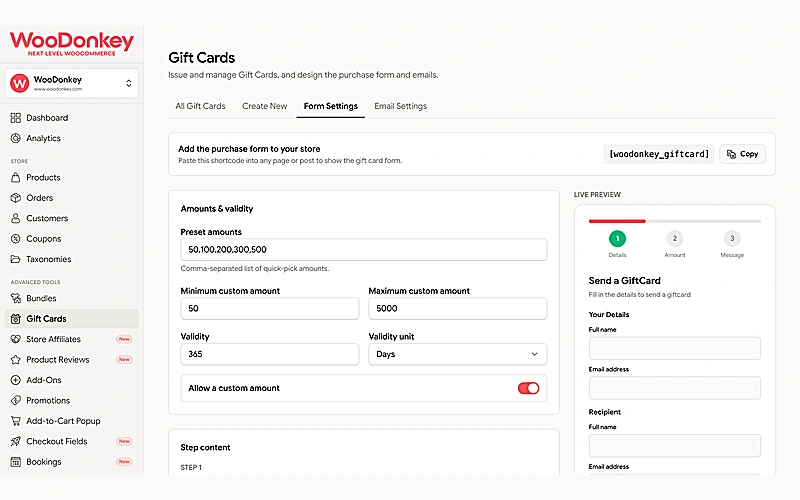Open Bookings in the sidebar

(71, 462)
